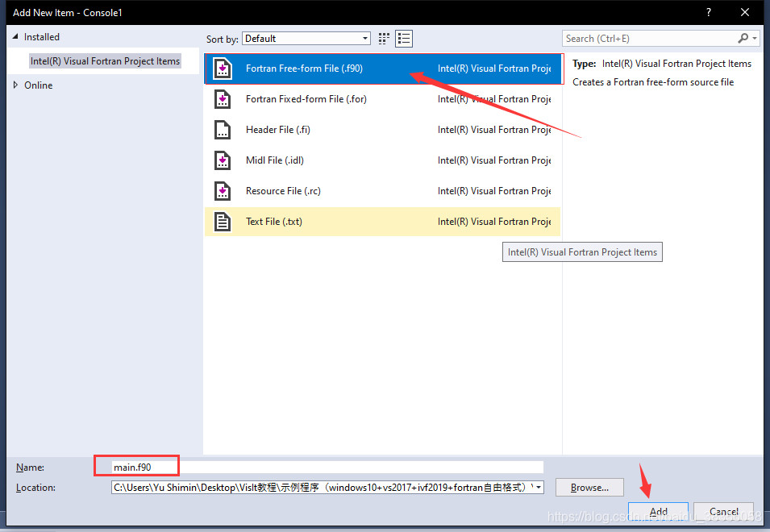Open the search options dropdown arrow
Viewport: 770px width, 532px height.
(753, 38)
